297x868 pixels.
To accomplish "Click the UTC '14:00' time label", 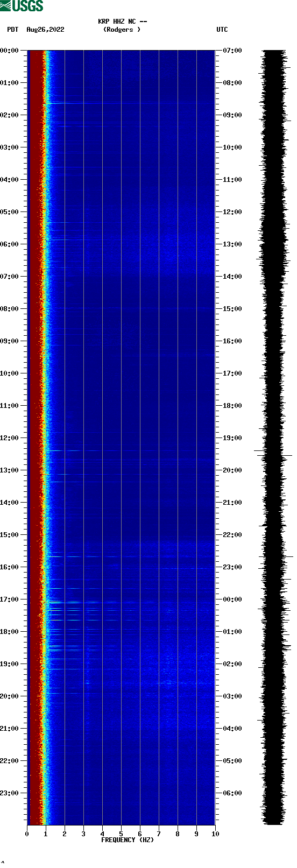I will tap(232, 277).
